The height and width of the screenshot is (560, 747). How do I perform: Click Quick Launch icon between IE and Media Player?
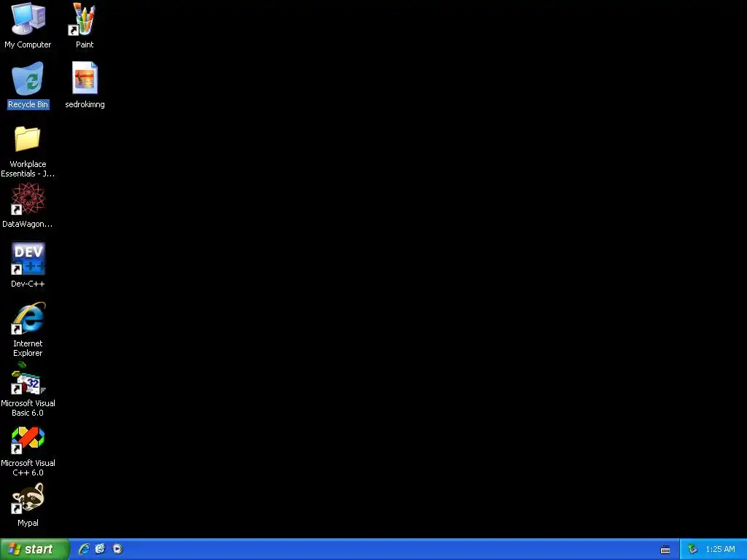click(x=100, y=549)
